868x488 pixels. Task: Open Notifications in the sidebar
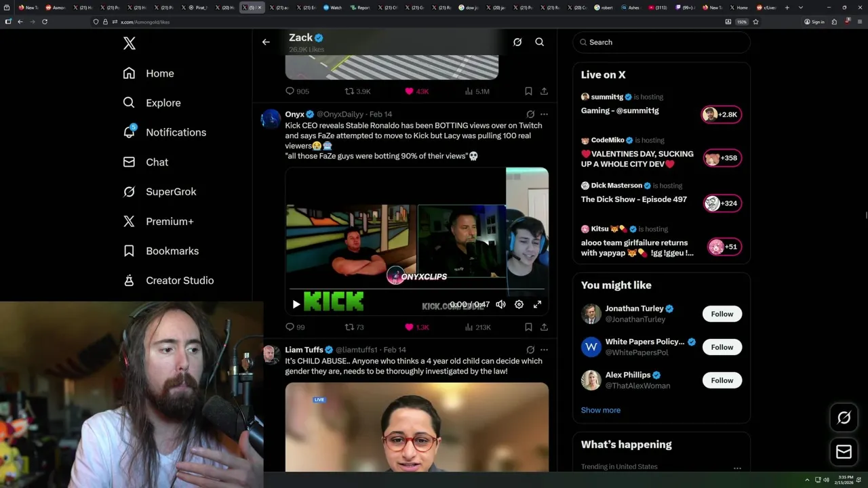pos(165,132)
